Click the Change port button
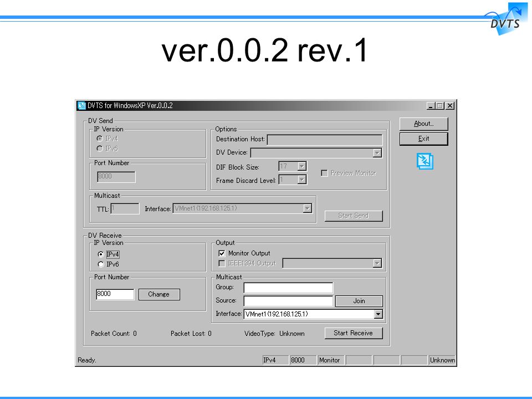The width and height of the screenshot is (532, 399). coord(159,294)
